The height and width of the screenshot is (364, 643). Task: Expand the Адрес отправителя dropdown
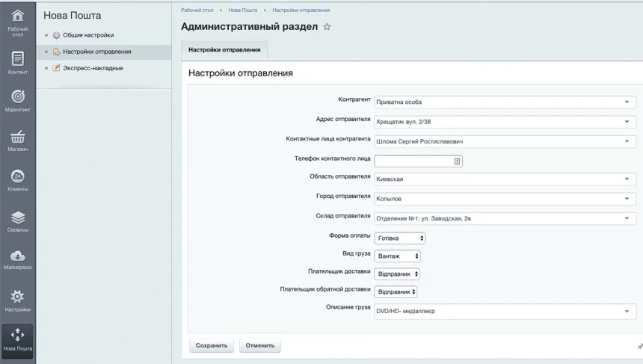[505, 122]
